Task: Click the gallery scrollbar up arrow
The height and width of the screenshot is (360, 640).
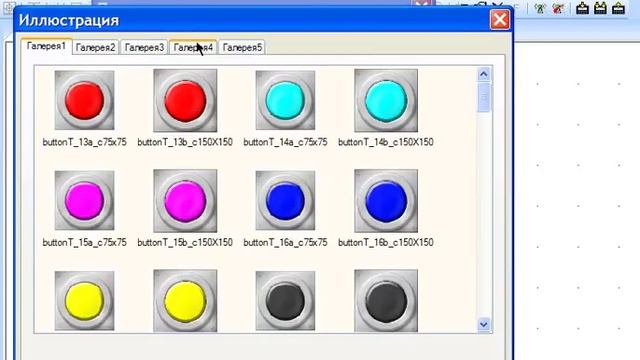Action: pos(484,74)
